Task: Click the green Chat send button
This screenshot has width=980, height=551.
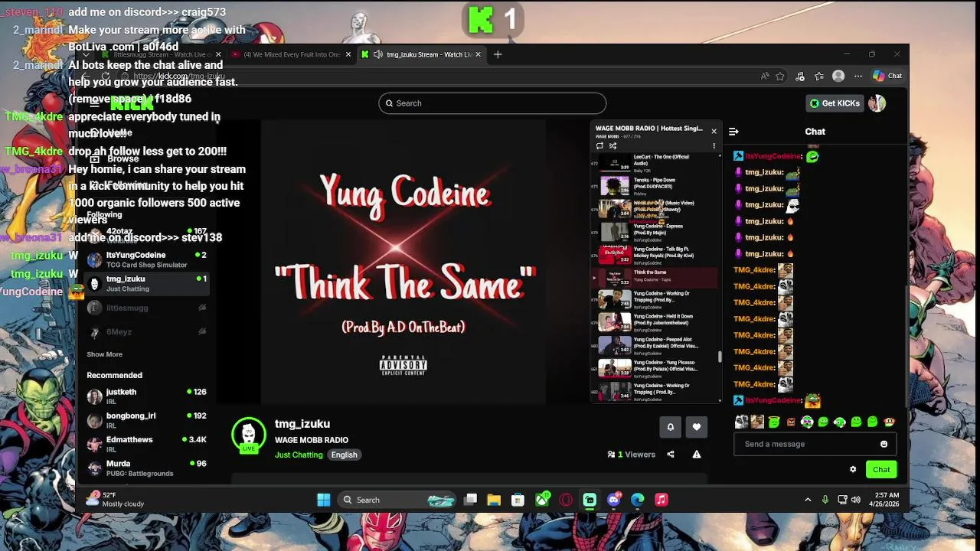Action: point(881,470)
